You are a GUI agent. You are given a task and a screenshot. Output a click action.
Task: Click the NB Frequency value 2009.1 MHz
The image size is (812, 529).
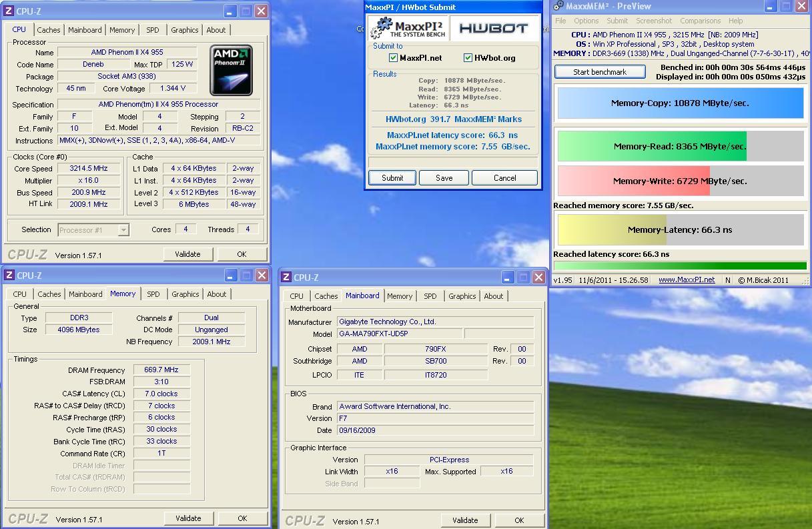(x=212, y=342)
